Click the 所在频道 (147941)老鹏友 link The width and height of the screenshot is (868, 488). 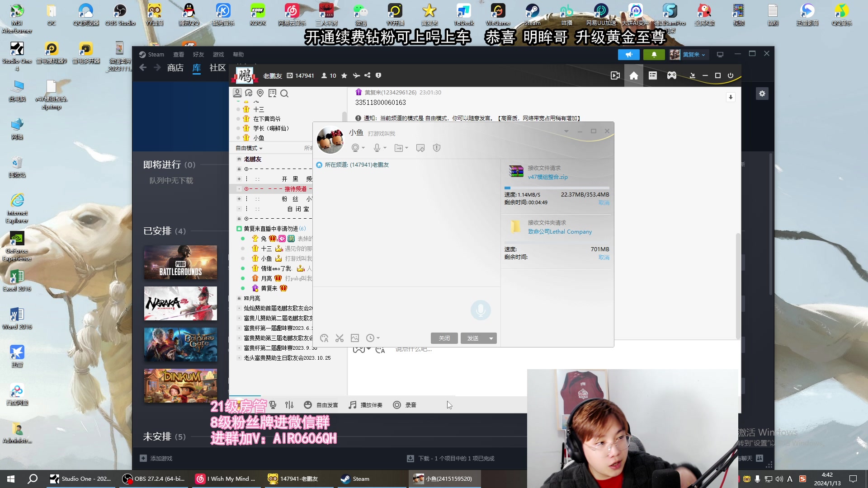pos(357,165)
